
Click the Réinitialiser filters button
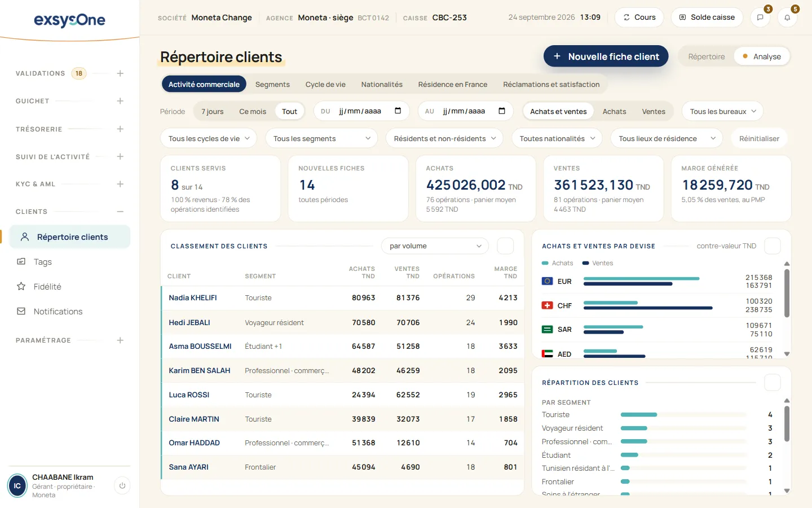coord(759,138)
